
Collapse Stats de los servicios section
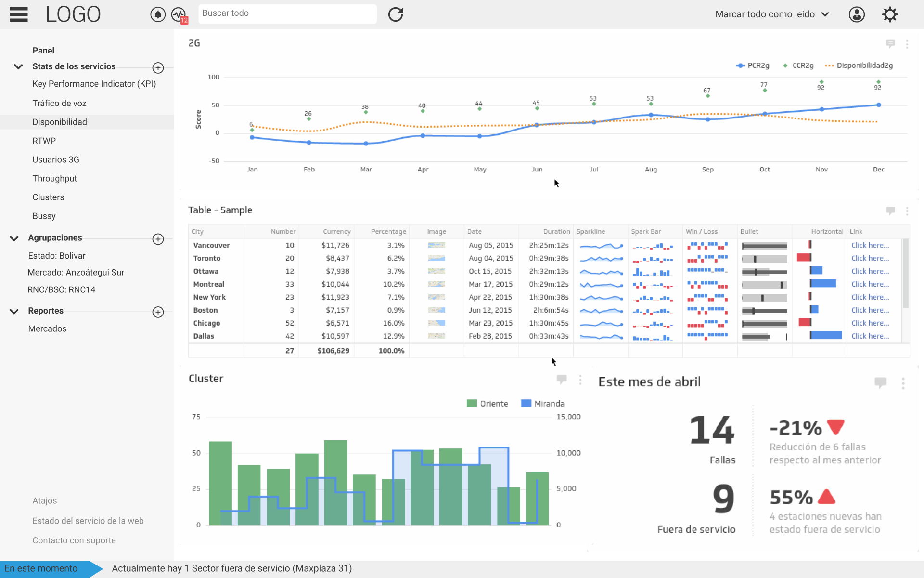click(x=18, y=67)
